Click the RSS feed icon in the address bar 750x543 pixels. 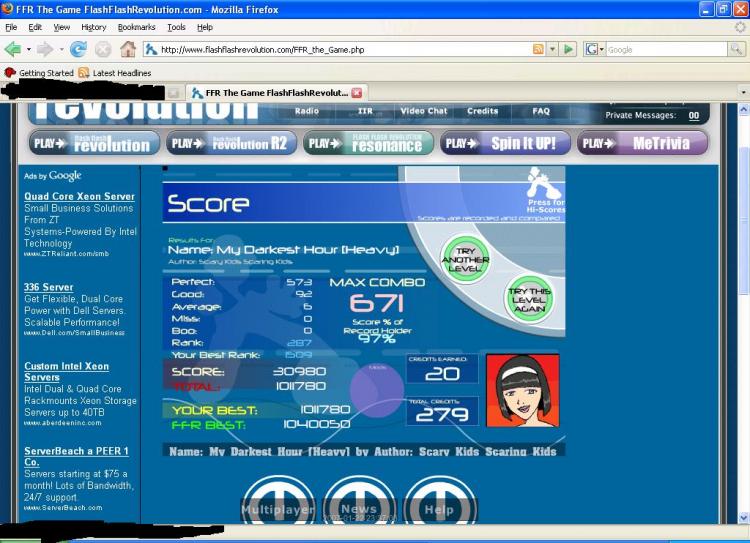(x=538, y=49)
